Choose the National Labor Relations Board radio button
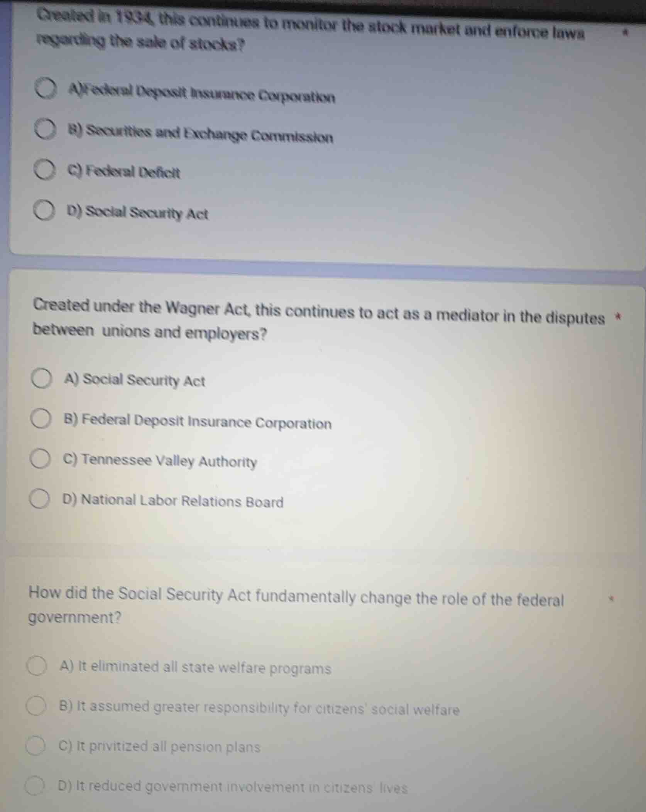This screenshot has width=646, height=812. [x=39, y=499]
